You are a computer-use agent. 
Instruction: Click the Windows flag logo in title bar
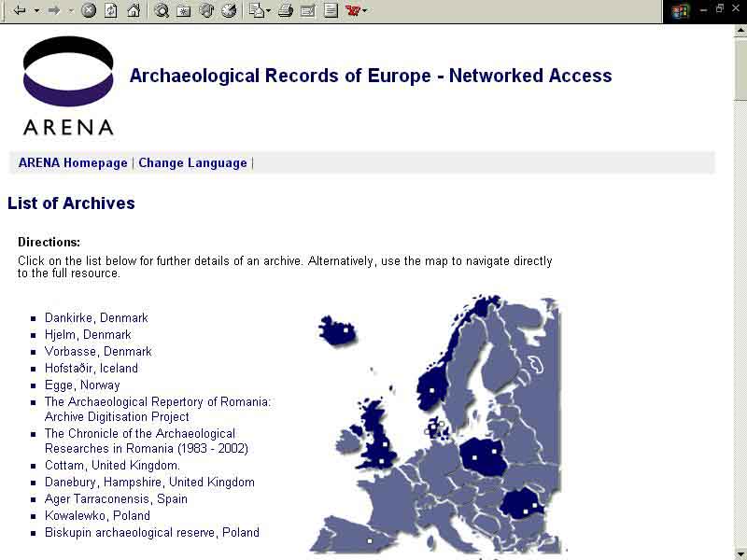(x=680, y=10)
